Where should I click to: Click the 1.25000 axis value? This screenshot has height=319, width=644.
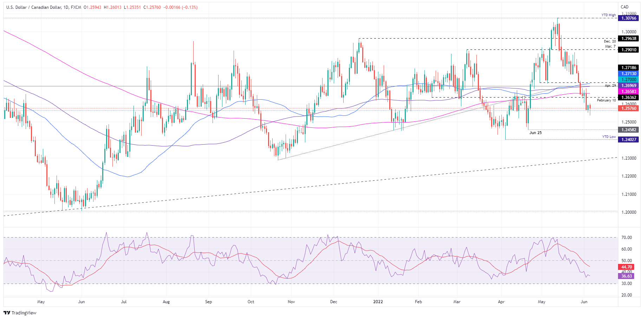(x=629, y=122)
